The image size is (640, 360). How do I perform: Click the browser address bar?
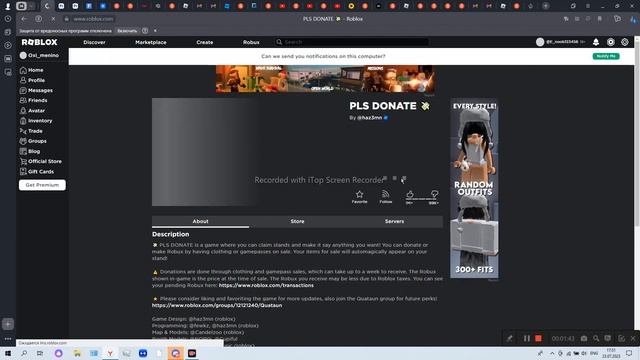coord(93,19)
